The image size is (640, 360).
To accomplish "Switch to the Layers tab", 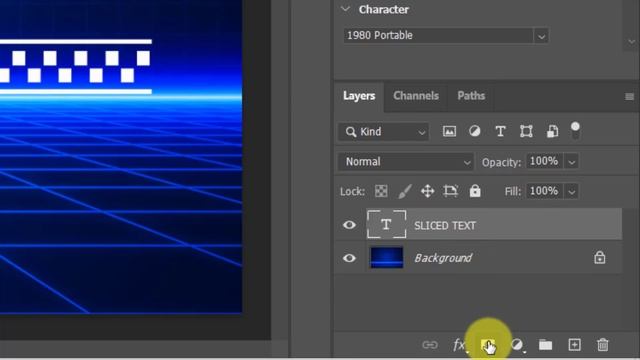I will tap(359, 96).
